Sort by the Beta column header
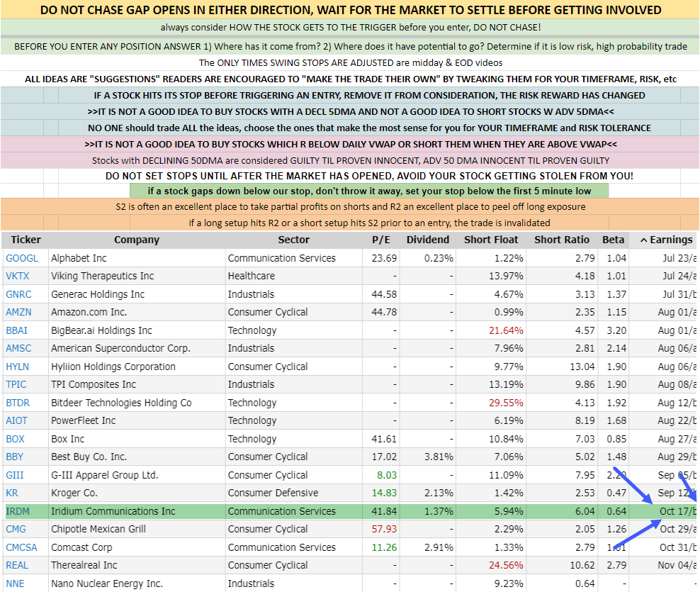 coord(613,240)
